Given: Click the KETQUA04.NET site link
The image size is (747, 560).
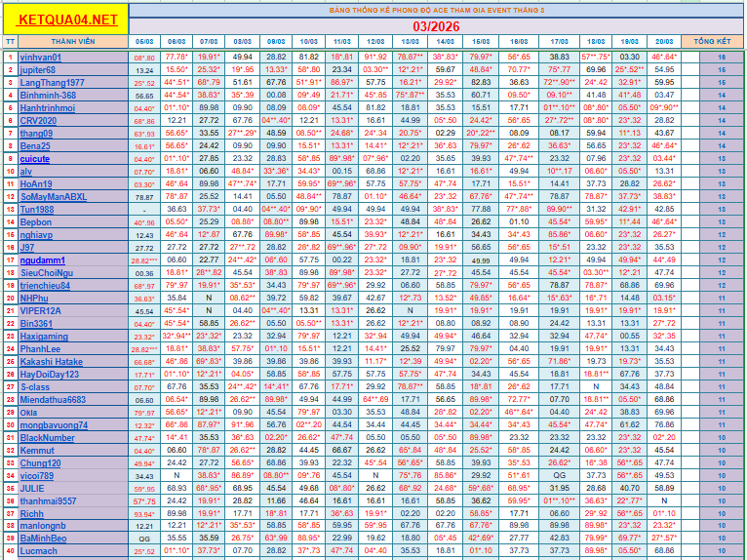Looking at the screenshot, I should point(68,20).
